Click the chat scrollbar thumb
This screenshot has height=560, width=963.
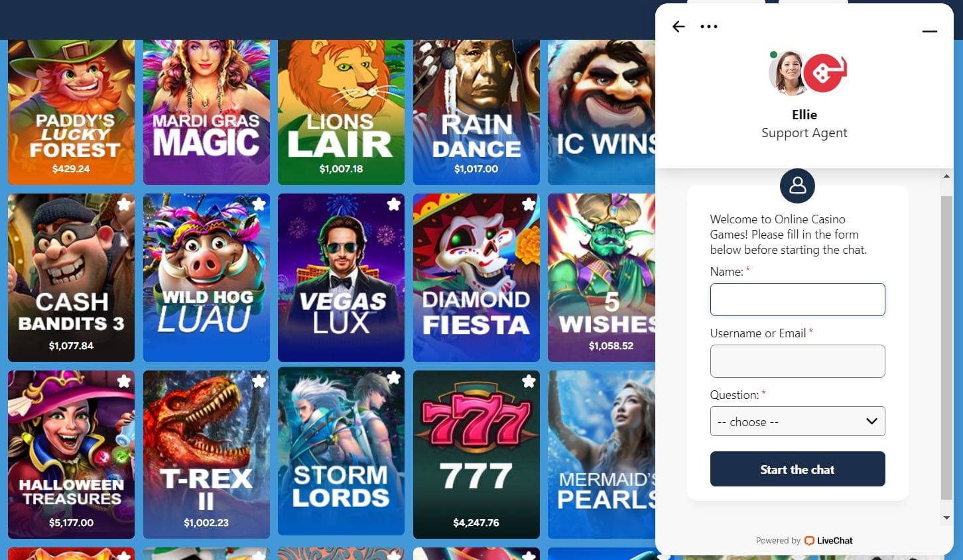pos(946,347)
